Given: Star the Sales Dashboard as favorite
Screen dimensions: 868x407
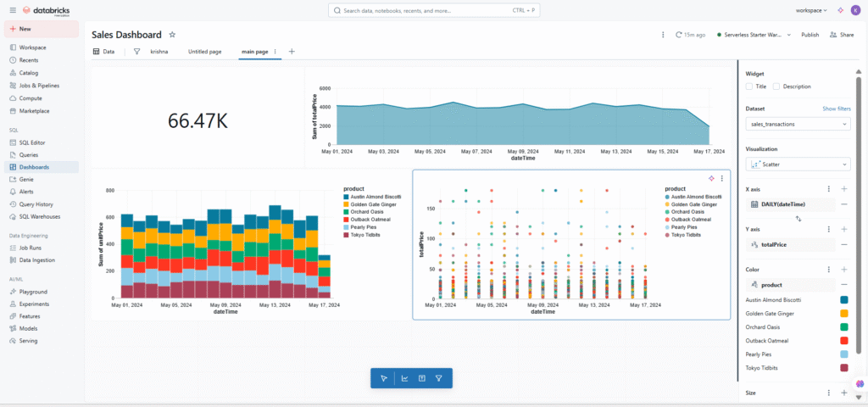Looking at the screenshot, I should 172,35.
